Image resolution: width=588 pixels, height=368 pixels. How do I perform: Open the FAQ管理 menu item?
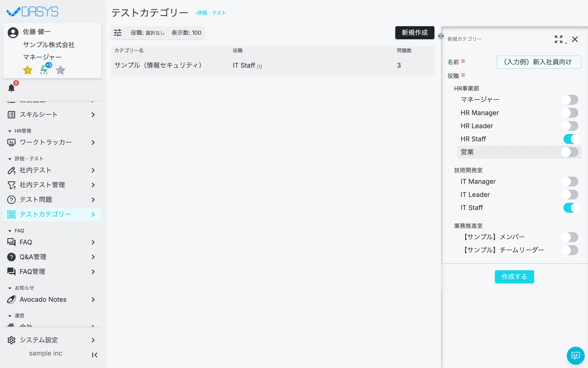click(x=52, y=272)
